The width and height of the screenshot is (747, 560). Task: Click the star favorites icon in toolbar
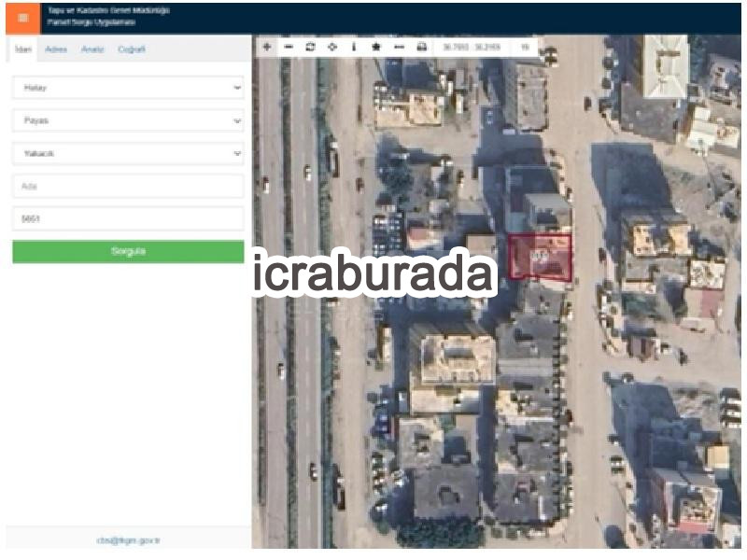click(376, 47)
